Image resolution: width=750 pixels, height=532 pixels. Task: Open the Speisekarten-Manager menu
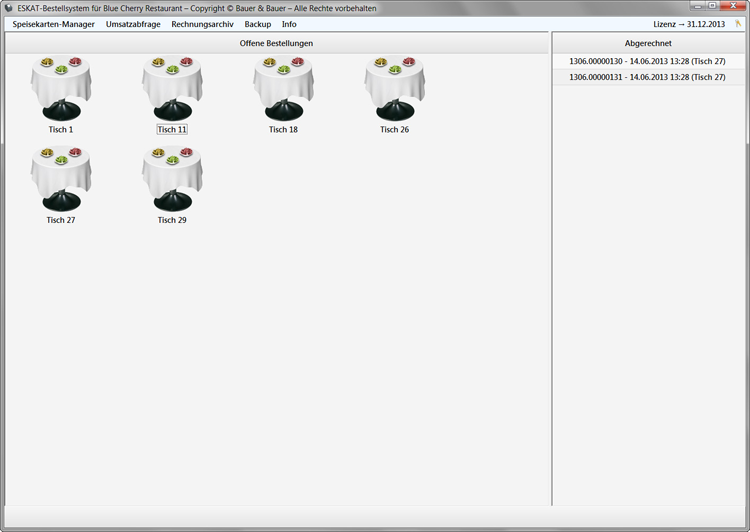54,24
